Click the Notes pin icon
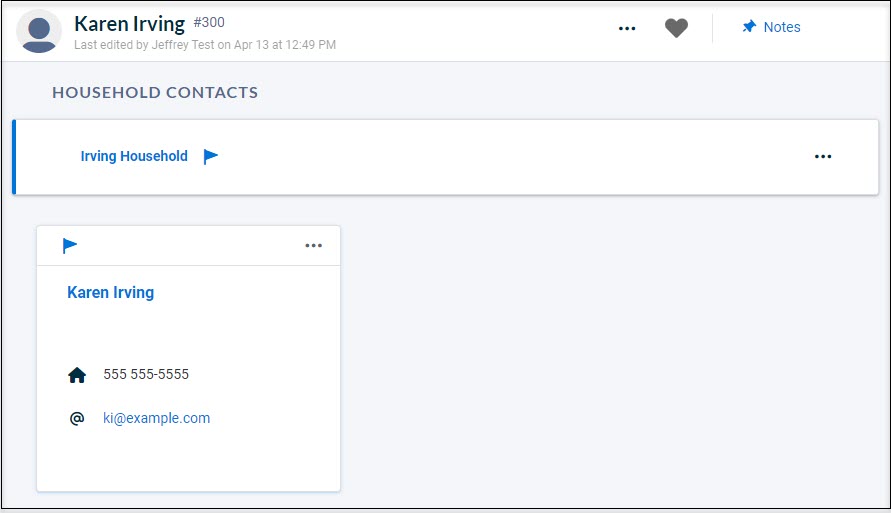 click(749, 27)
